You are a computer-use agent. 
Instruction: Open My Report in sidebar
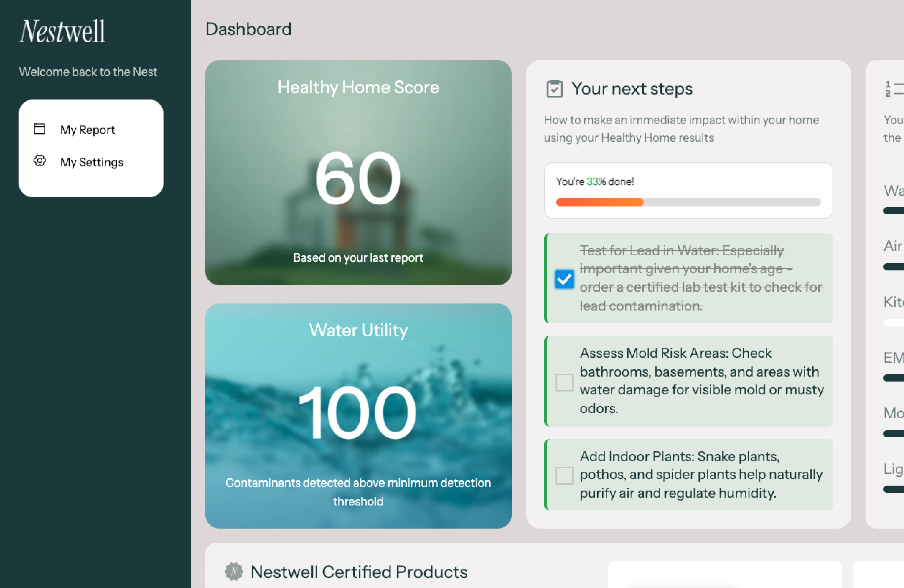pyautogui.click(x=87, y=130)
